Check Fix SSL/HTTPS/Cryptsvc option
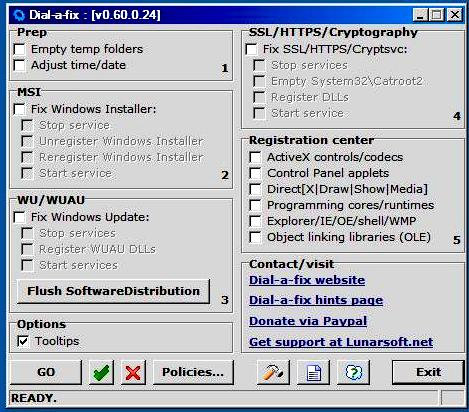Image resolution: width=469 pixels, height=412 pixels. 251,49
